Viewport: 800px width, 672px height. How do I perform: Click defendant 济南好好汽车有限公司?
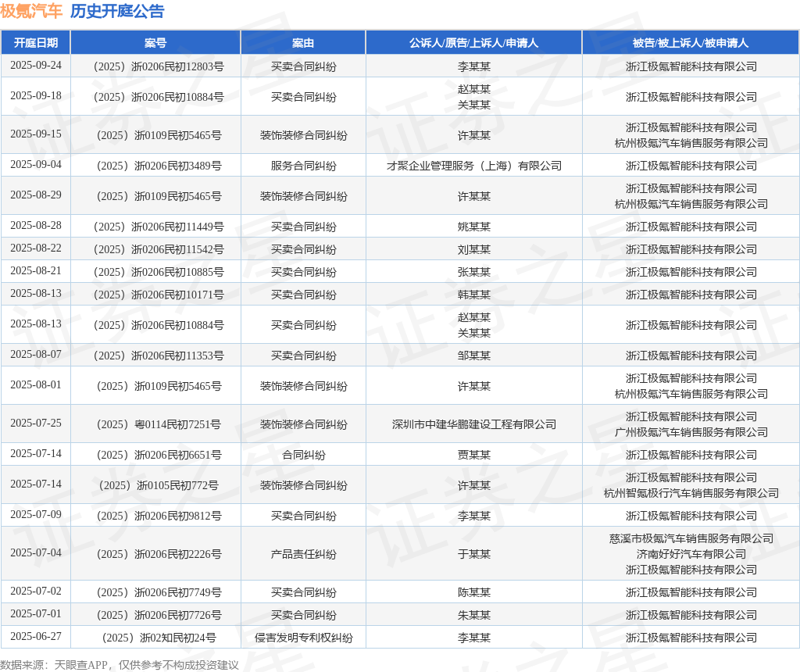(x=691, y=554)
